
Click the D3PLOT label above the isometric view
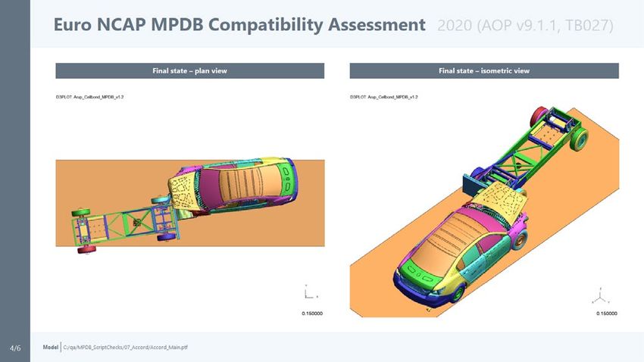coord(384,97)
